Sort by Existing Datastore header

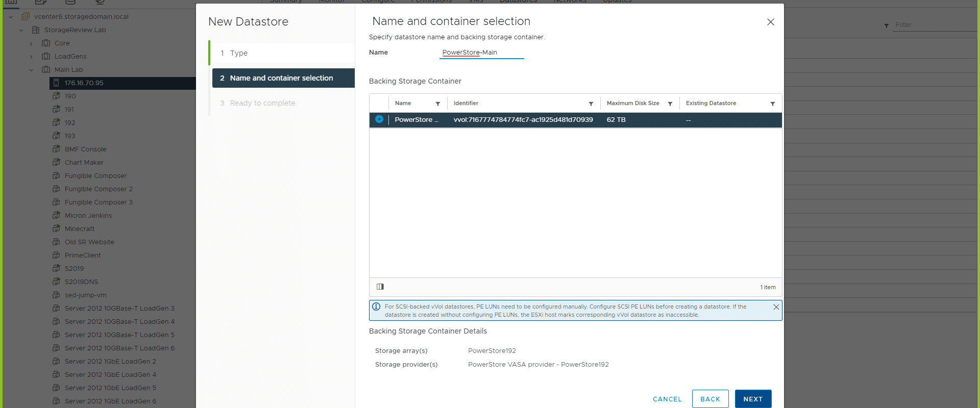(711, 103)
